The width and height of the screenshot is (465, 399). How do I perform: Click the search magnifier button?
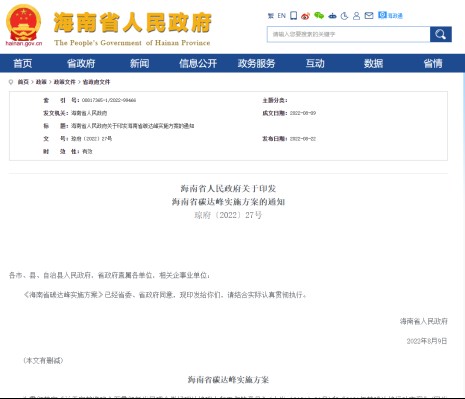441,34
